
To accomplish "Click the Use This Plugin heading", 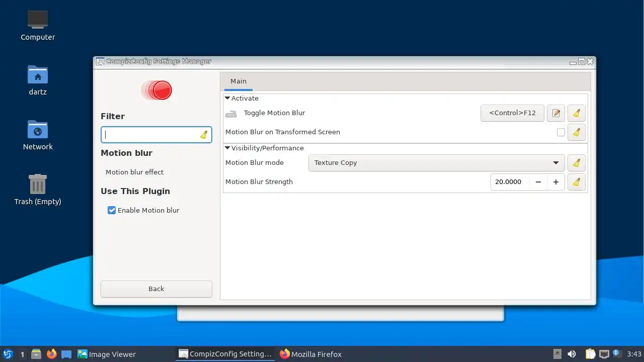I will (x=135, y=191).
